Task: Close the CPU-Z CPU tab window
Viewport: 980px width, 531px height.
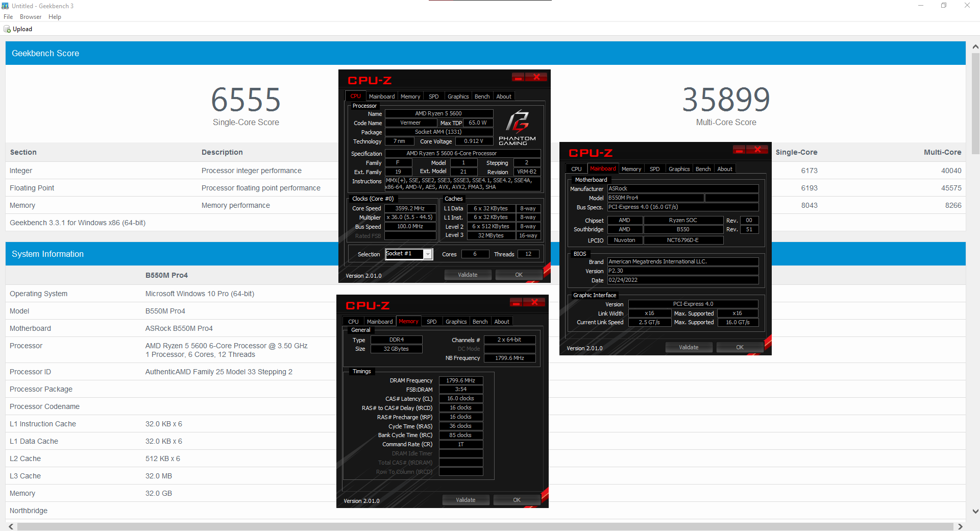Action: pos(536,77)
